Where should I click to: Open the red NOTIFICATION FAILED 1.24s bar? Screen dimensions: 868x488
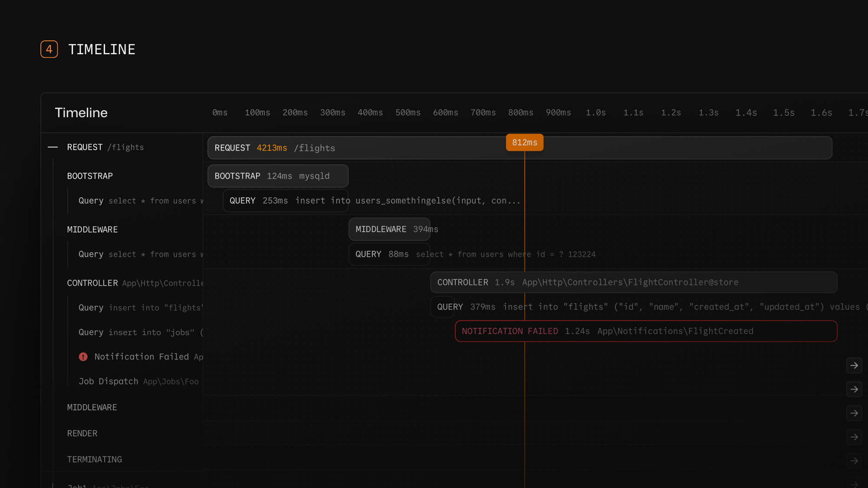pyautogui.click(x=645, y=331)
